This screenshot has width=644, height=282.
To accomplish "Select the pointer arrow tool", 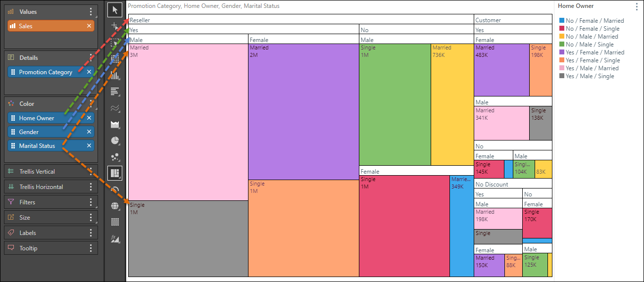I will coord(115,10).
